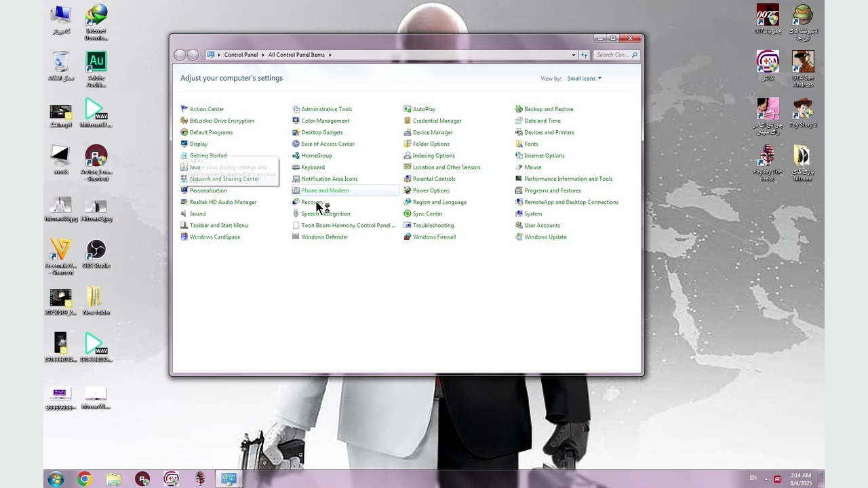Open the Region and Language link
Image resolution: width=868 pixels, height=488 pixels.
tap(439, 202)
